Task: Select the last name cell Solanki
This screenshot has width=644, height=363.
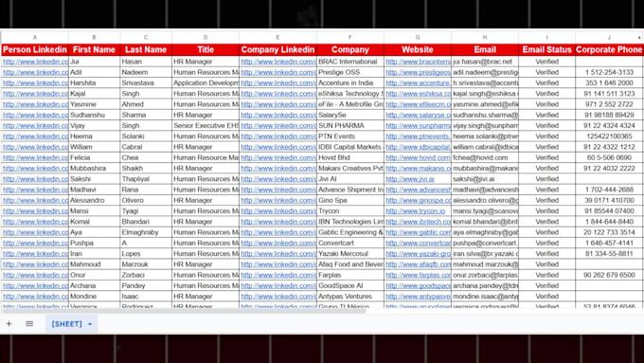Action: [146, 136]
